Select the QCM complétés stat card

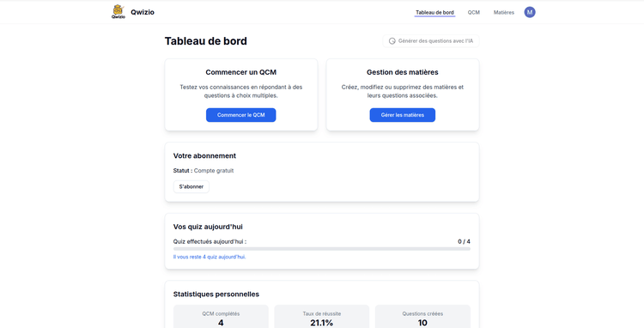(221, 317)
